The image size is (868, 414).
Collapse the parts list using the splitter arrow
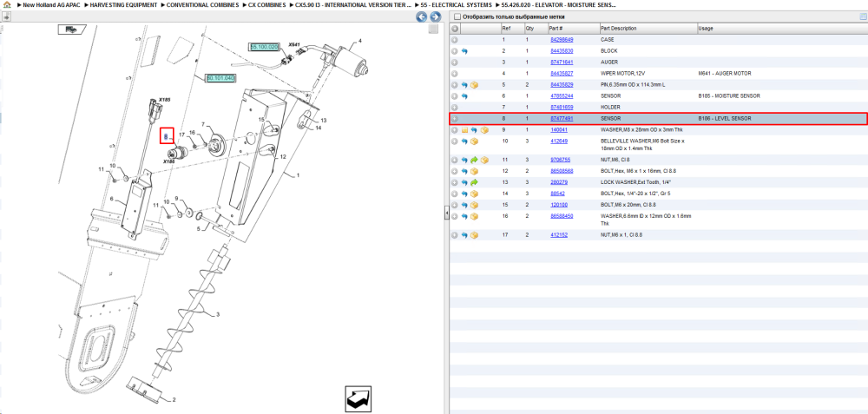(x=445, y=214)
